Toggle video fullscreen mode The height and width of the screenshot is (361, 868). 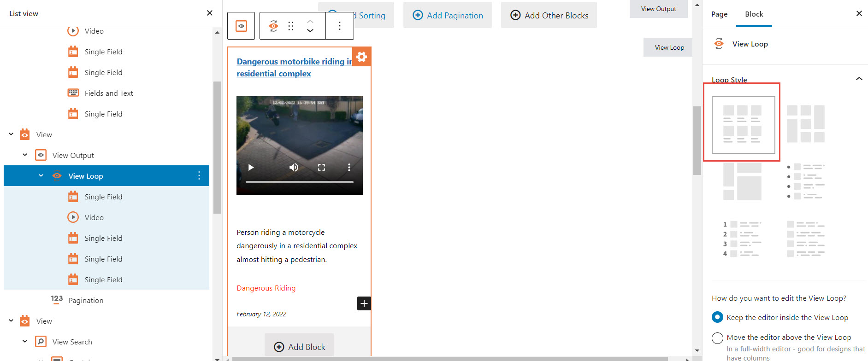(x=321, y=167)
